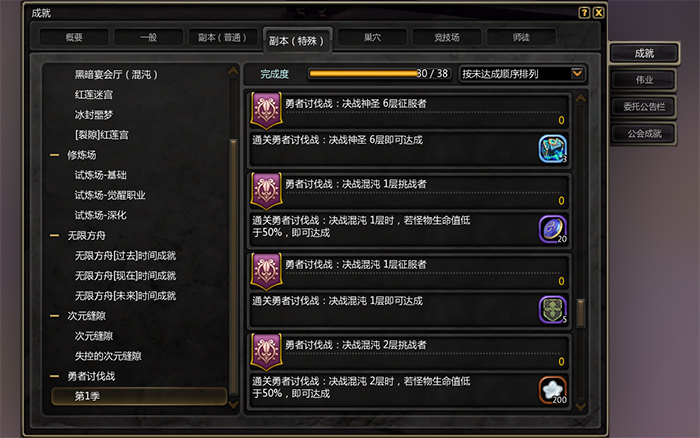Click the achievement list scroll-down arrow
Screen dimensions: 700x438
[581, 406]
